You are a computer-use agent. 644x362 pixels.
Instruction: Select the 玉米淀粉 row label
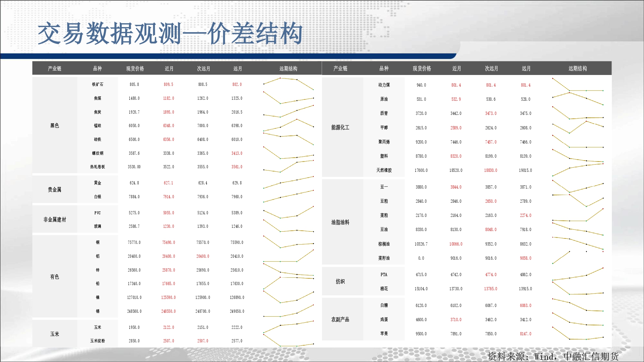(x=97, y=341)
